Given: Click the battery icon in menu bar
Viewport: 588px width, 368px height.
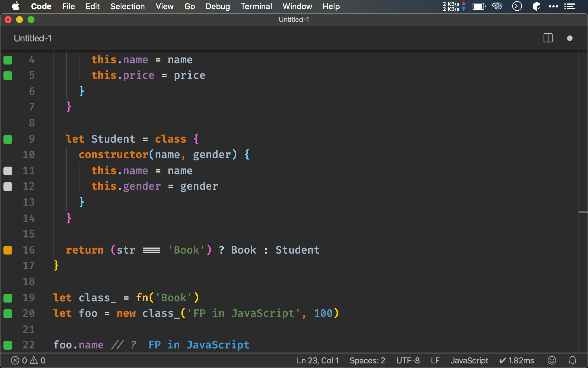Looking at the screenshot, I should 479,6.
